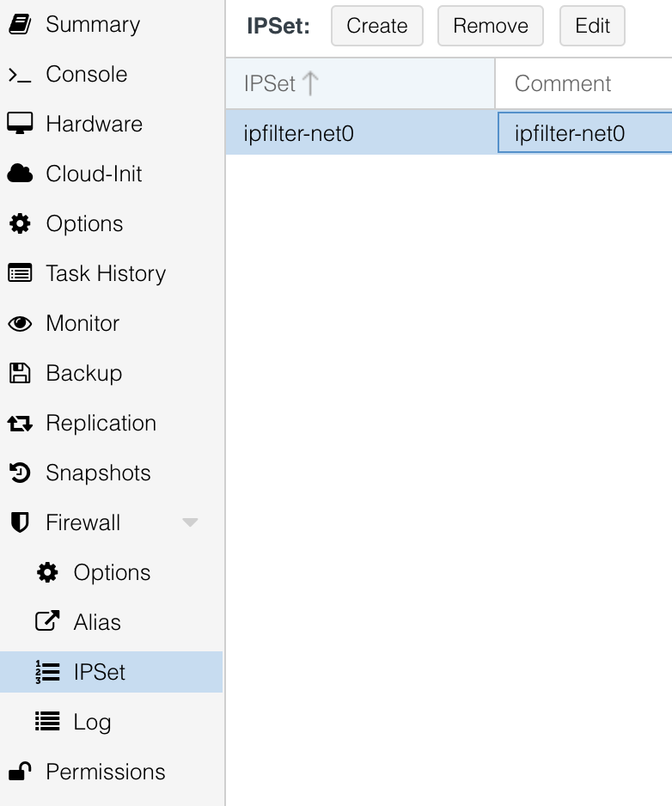Click the Cloud-Init cloud icon

click(x=20, y=174)
